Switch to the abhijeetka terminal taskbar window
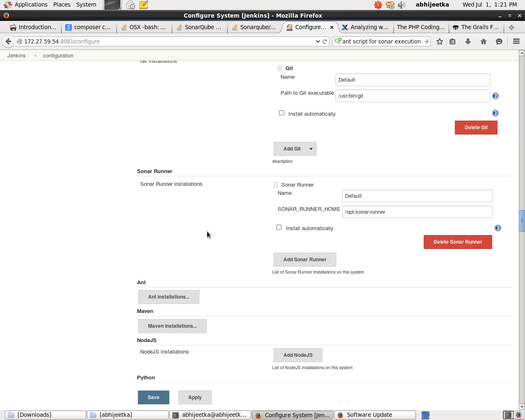This screenshot has height=420, width=525. tap(210, 415)
